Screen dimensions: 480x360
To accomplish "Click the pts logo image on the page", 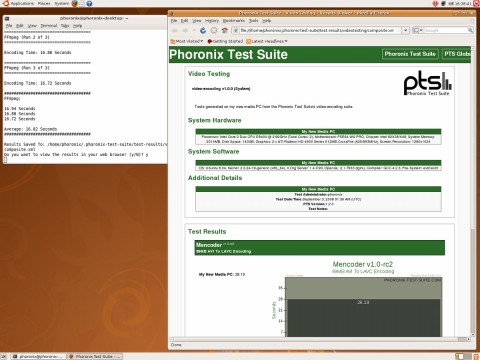I will click(x=428, y=84).
